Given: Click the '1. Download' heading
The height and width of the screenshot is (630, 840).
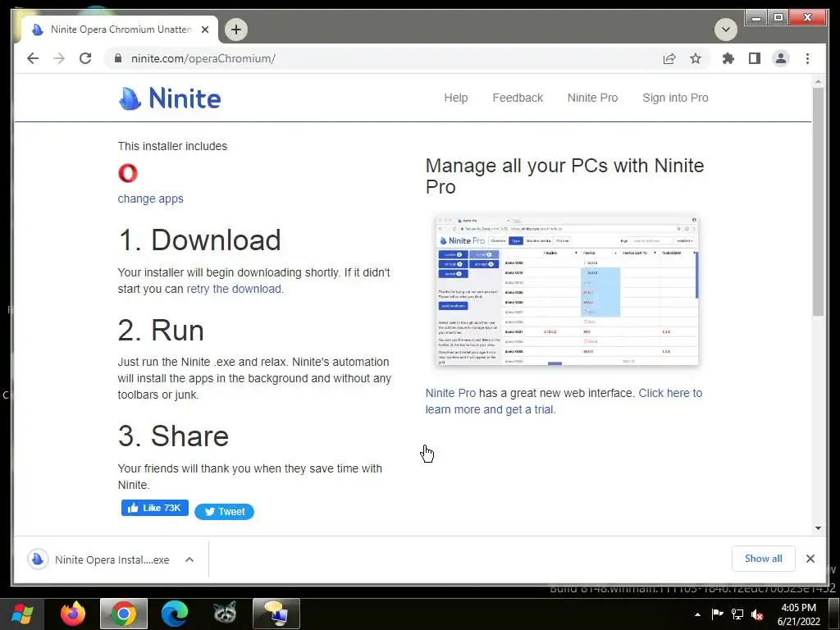Looking at the screenshot, I should pos(199,240).
